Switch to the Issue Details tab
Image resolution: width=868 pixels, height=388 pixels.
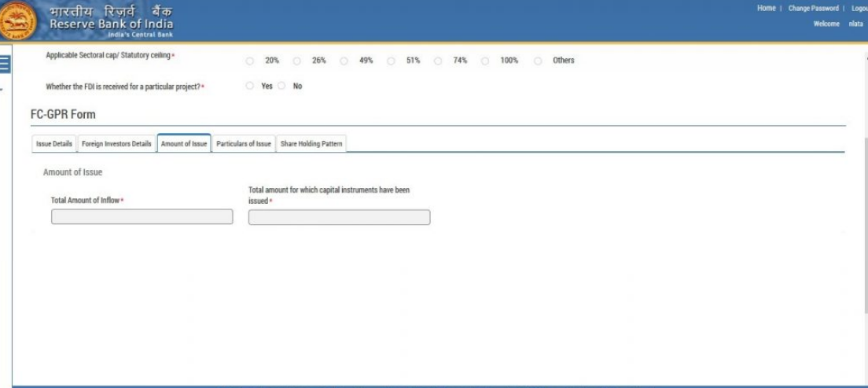coord(53,143)
